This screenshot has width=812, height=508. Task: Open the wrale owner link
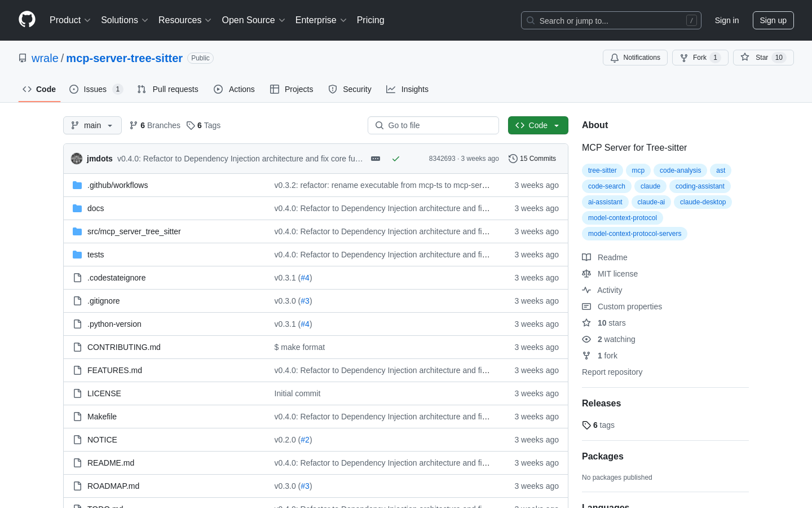(45, 58)
